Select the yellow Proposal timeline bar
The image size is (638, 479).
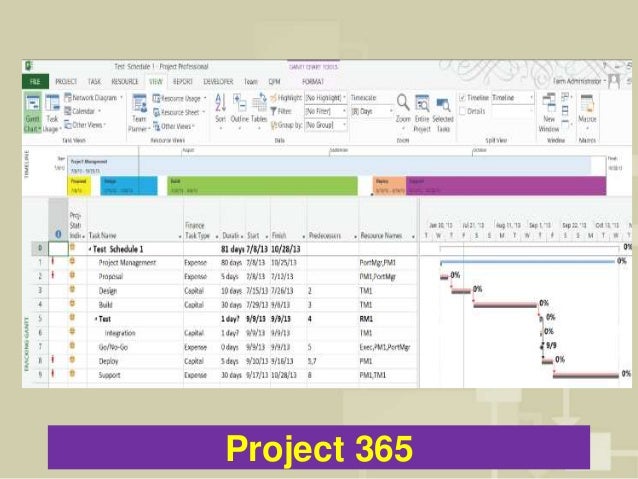pos(79,186)
